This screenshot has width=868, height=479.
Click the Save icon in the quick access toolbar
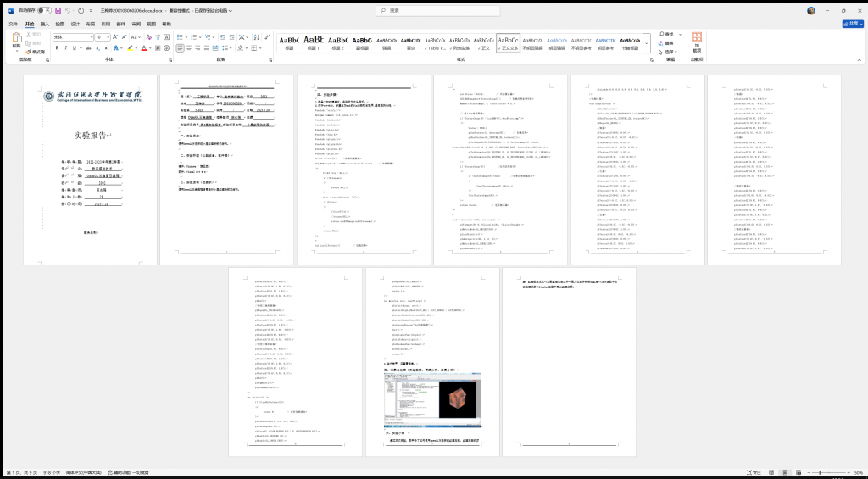58,11
